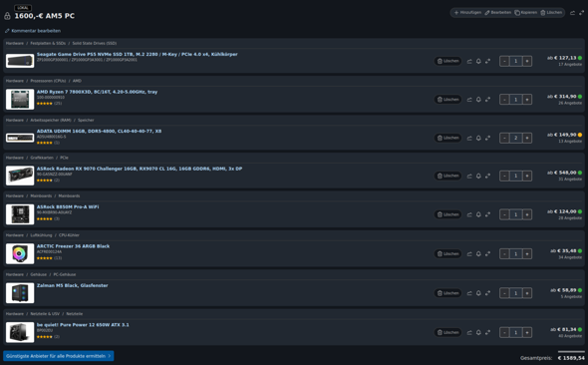The width and height of the screenshot is (588, 365).
Task: Share the ASRock Radeon RX 9070 entry
Action: coord(469,176)
